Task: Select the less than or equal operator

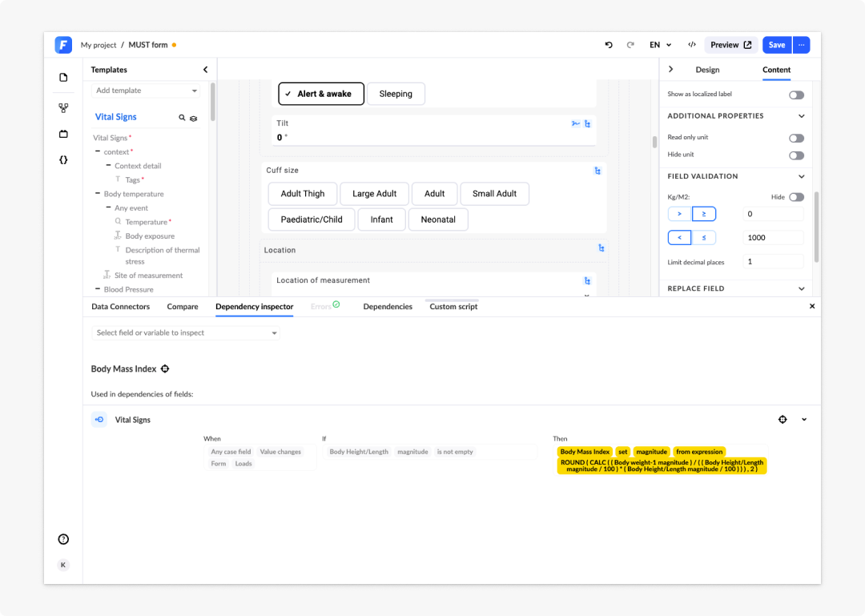Action: [x=704, y=237]
